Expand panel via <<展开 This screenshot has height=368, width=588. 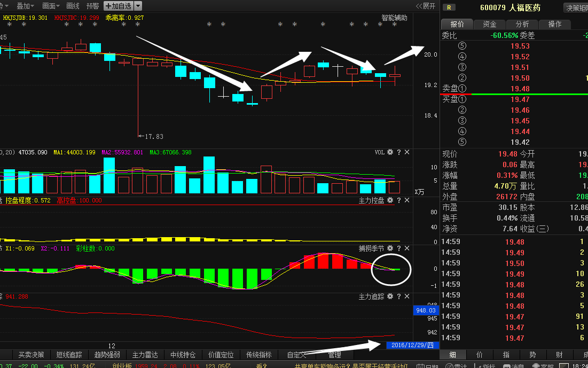tap(426, 6)
